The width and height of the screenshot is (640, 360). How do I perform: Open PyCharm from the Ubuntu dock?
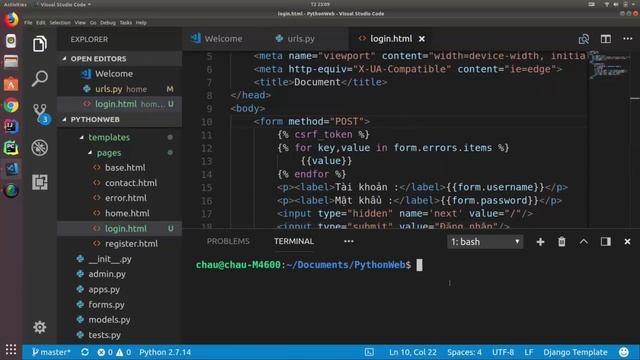[11, 148]
